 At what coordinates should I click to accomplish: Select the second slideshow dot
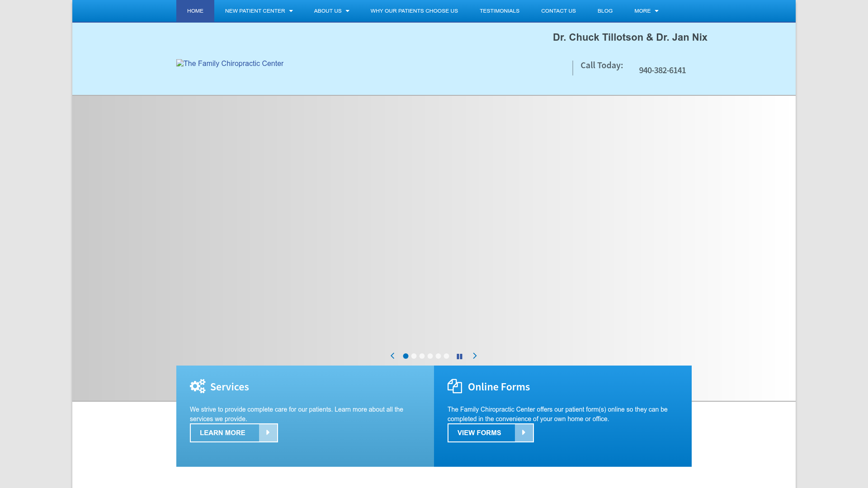pyautogui.click(x=414, y=356)
